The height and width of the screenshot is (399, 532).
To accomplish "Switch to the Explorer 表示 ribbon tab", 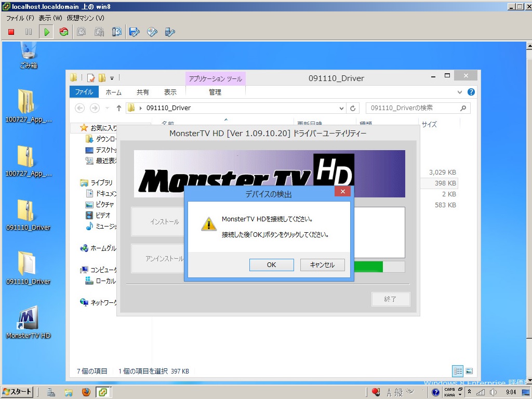I will click(x=170, y=92).
